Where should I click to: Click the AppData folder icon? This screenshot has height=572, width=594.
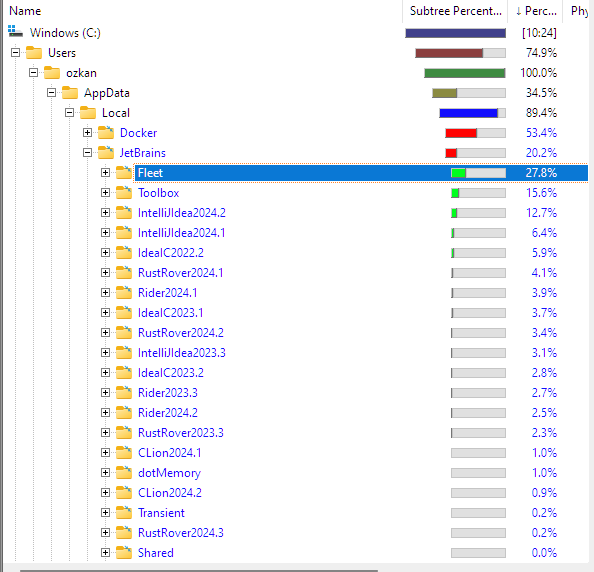[70, 93]
